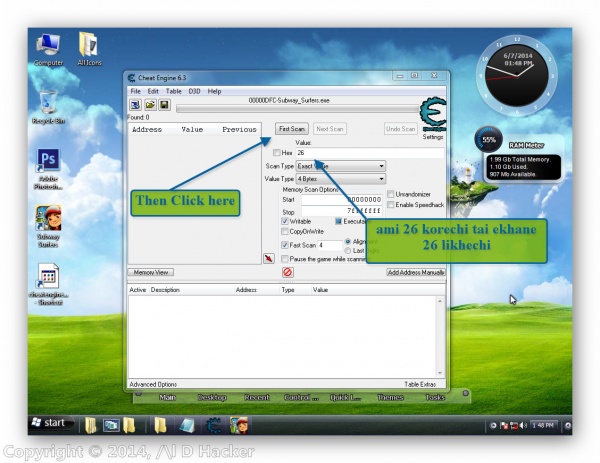Click the taskbar clock showing 1:48 PM
The width and height of the screenshot is (600, 463).
click(x=543, y=426)
